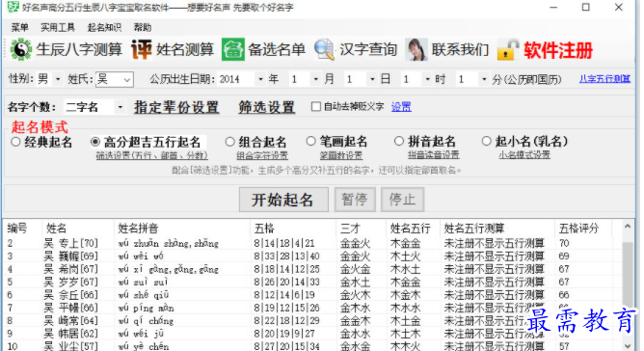Expand the 姓氏 combo box
Viewport: 644px width, 351px height.
(127, 79)
